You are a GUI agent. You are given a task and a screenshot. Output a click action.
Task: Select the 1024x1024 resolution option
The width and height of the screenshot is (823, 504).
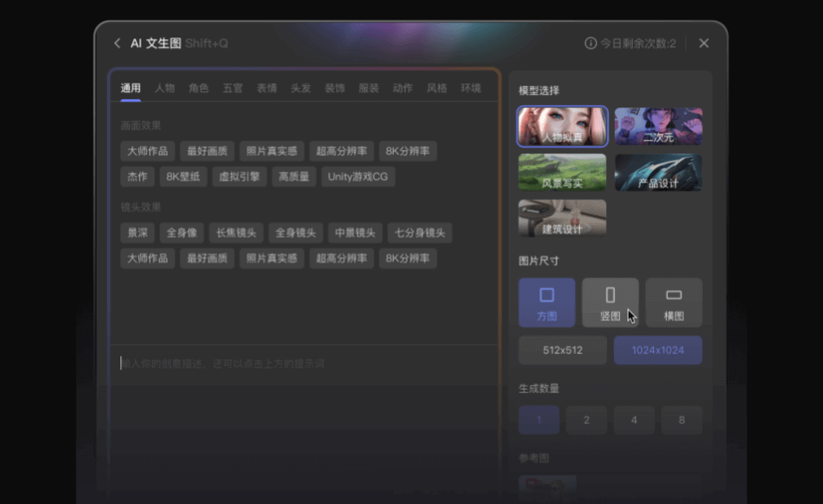[x=658, y=350]
